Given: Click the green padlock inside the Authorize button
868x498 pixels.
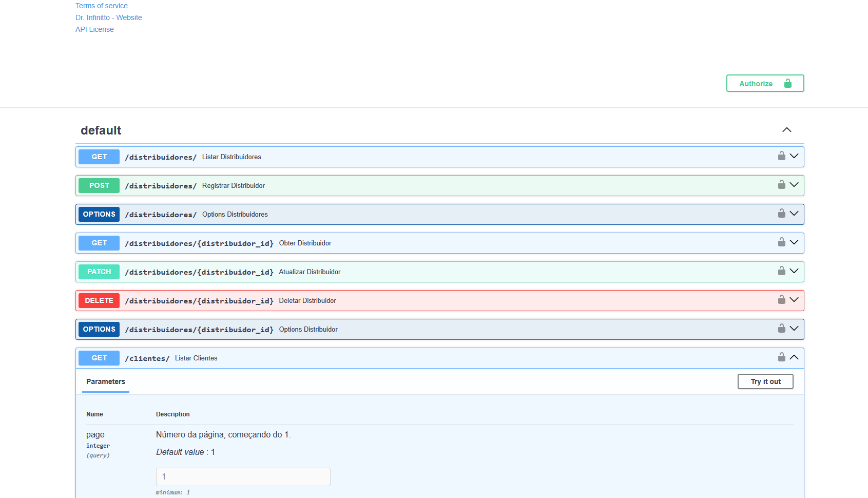Looking at the screenshot, I should (788, 83).
